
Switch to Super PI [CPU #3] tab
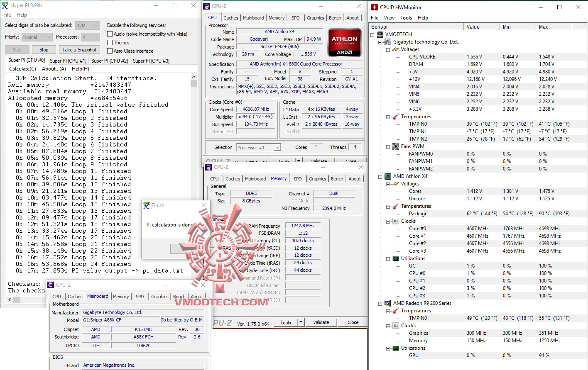pos(151,61)
